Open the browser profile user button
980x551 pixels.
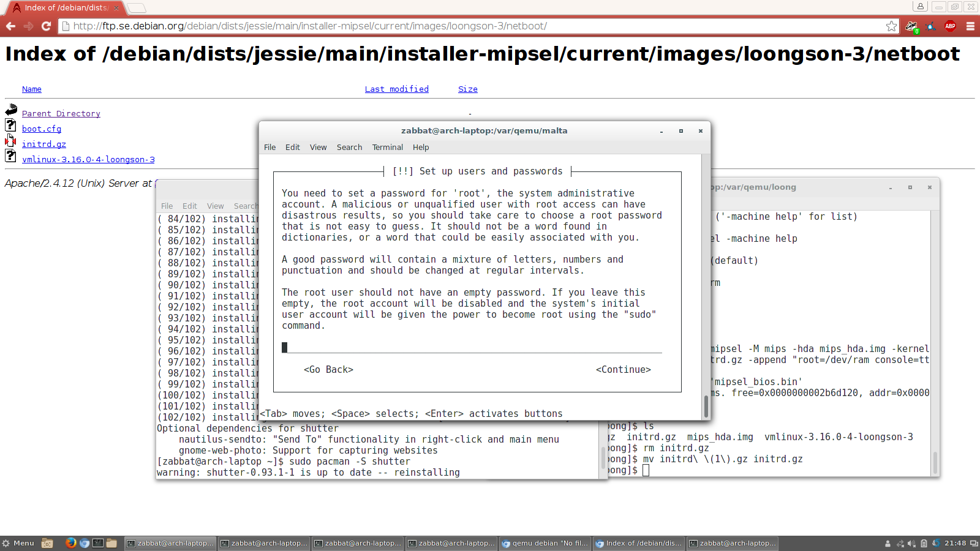tap(921, 7)
